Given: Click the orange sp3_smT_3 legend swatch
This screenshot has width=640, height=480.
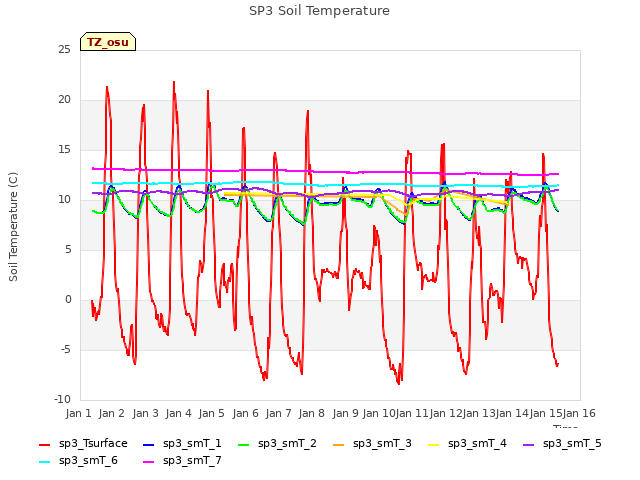Looking at the screenshot, I should coord(339,444).
